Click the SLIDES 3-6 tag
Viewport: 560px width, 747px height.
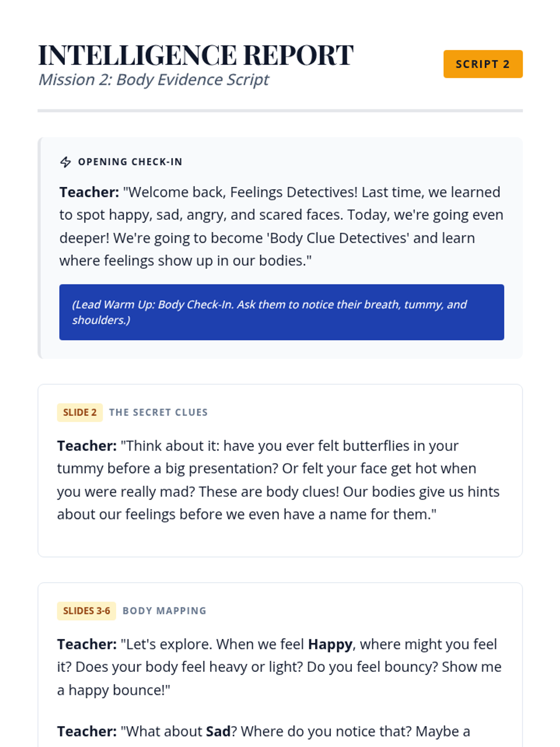86,611
